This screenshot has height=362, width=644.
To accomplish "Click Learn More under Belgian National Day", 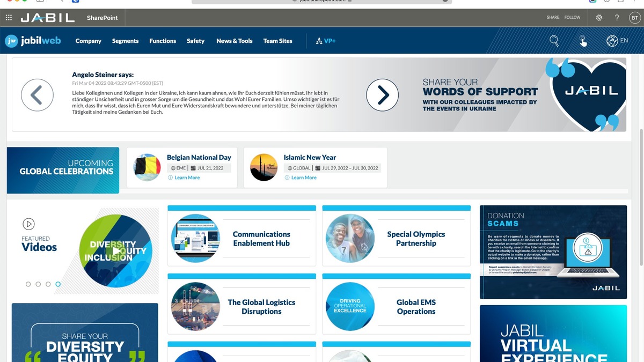I will 186,177.
